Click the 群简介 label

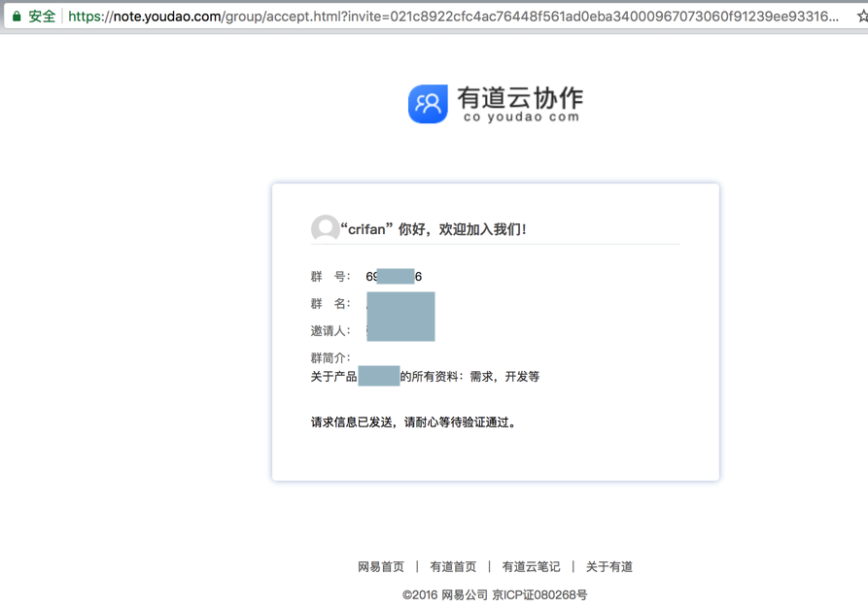tap(330, 358)
